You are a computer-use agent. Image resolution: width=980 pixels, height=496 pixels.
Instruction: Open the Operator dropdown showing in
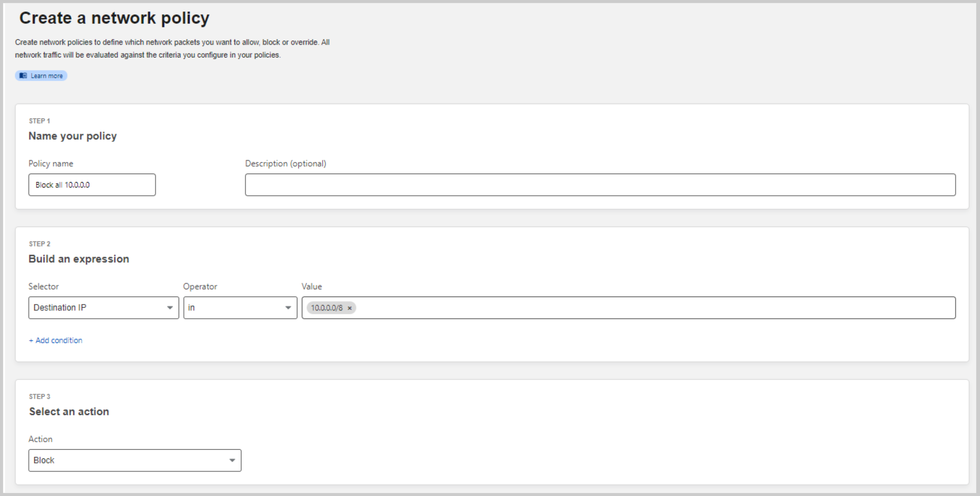coord(240,308)
